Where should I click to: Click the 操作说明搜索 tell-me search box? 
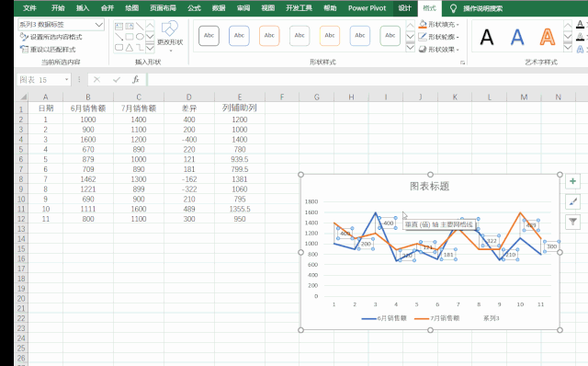coord(482,8)
